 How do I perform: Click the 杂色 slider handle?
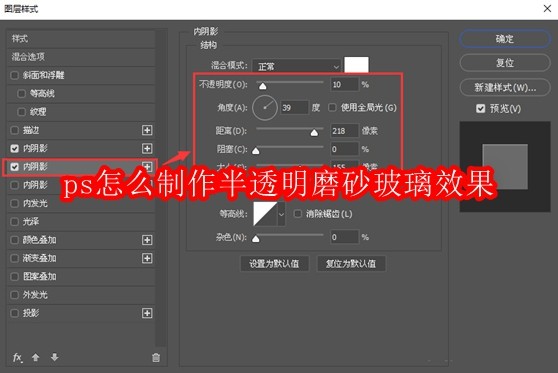click(256, 239)
